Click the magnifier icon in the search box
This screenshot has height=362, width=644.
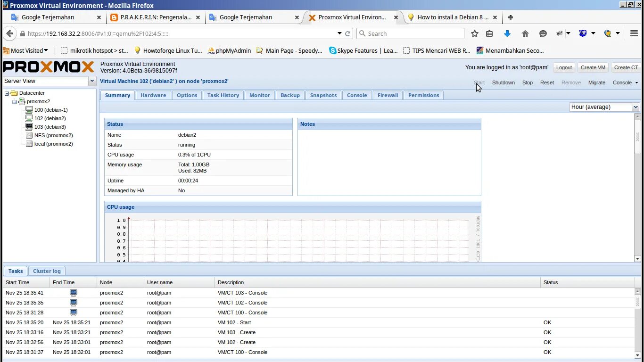(362, 33)
